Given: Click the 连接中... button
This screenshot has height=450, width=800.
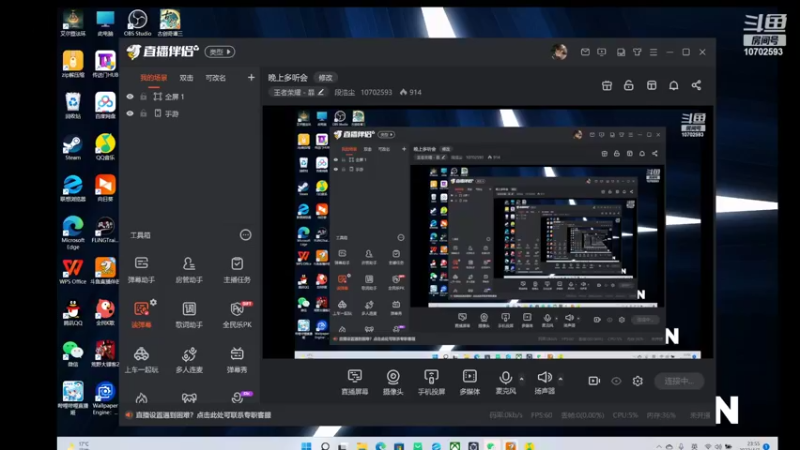Looking at the screenshot, I should [679, 381].
